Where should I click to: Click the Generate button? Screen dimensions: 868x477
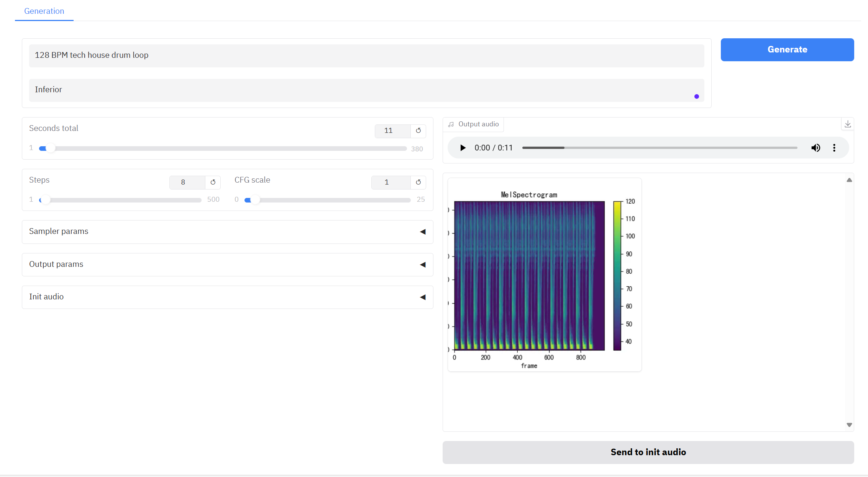(x=787, y=49)
